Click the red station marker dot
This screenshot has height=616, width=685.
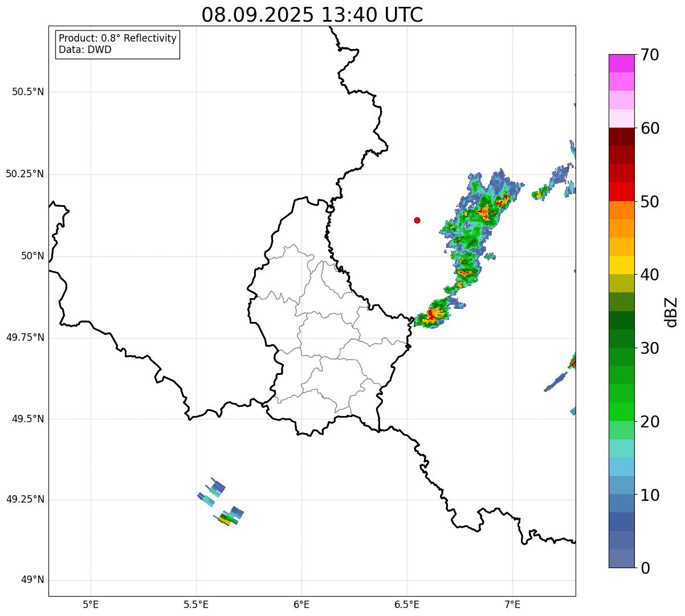(x=417, y=220)
